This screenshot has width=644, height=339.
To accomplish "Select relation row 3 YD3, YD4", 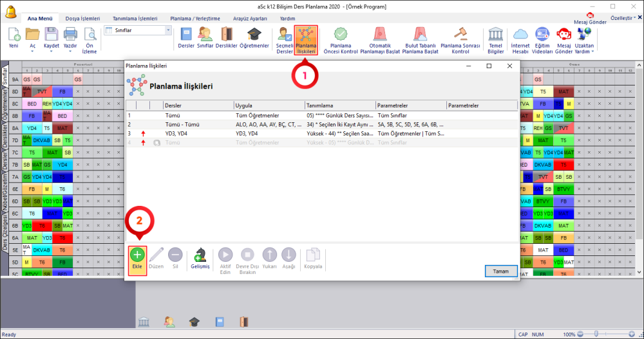I will pos(321,134).
